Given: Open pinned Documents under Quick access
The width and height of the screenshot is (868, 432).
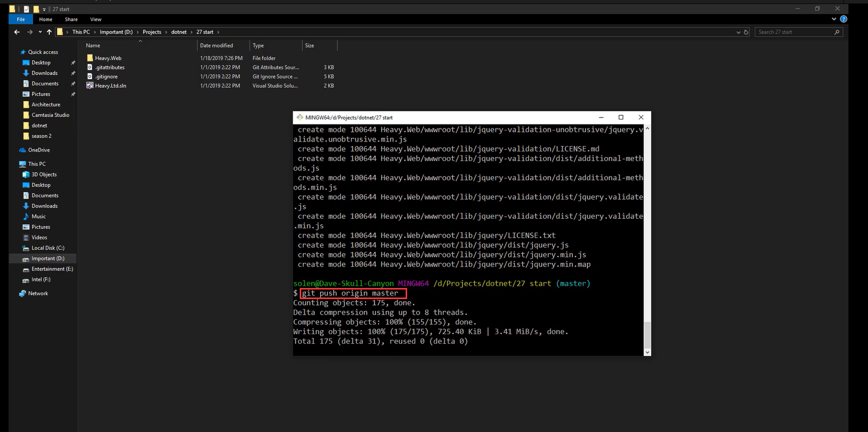Looking at the screenshot, I should click(45, 84).
